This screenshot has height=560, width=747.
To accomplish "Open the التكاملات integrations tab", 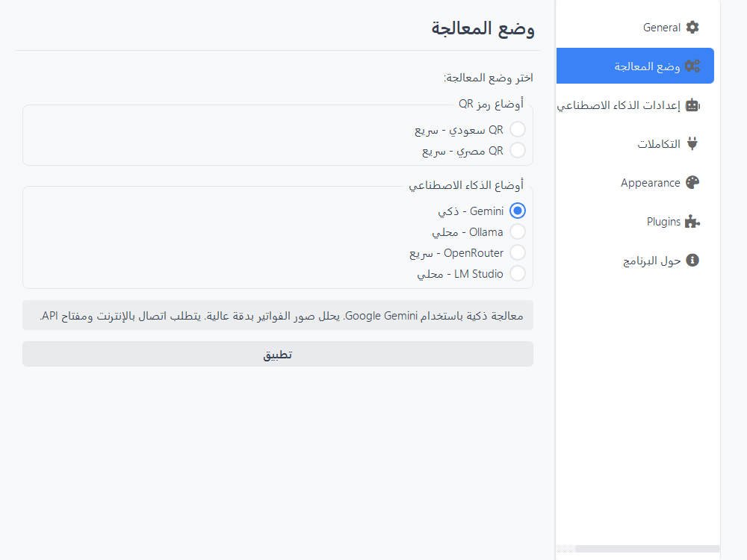I will click(659, 144).
